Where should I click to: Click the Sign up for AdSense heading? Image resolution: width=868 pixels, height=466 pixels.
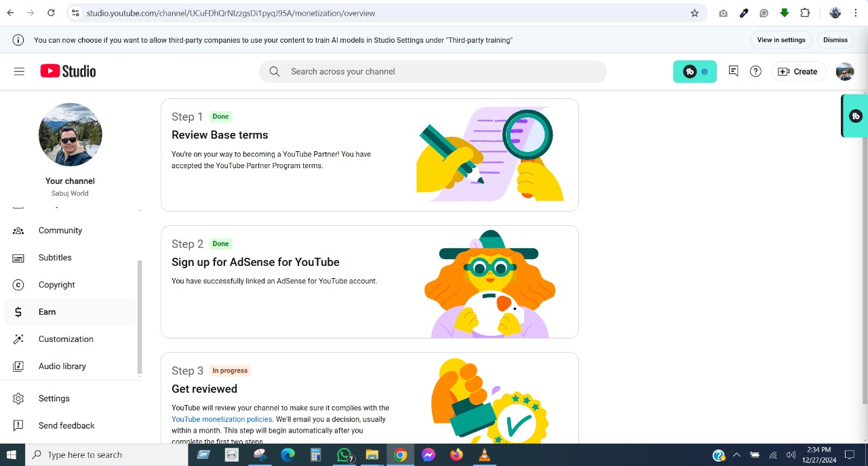[x=256, y=262]
